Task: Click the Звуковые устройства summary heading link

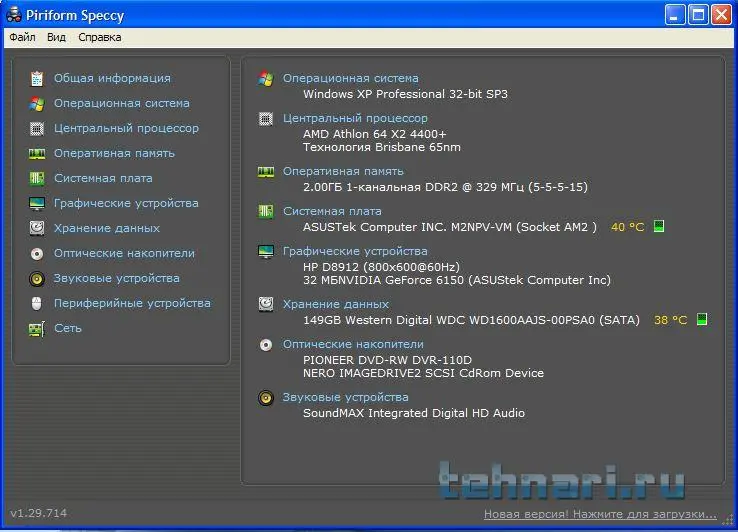Action: 345,397
